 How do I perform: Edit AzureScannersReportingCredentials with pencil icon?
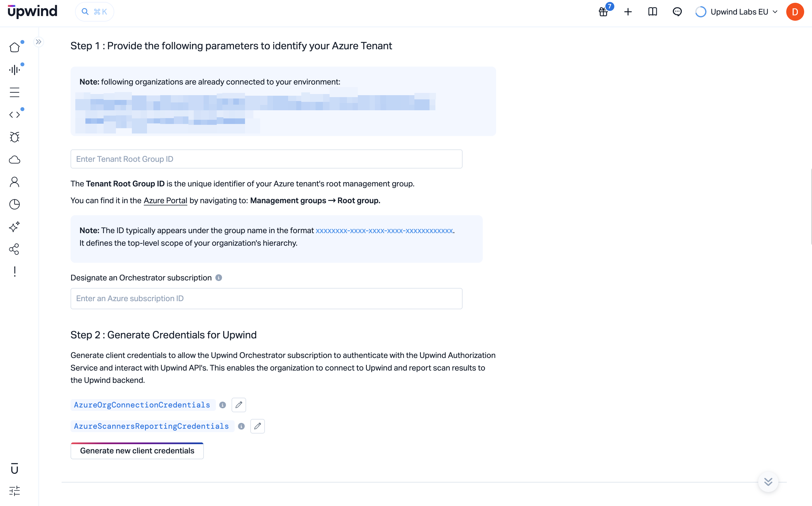pos(257,426)
